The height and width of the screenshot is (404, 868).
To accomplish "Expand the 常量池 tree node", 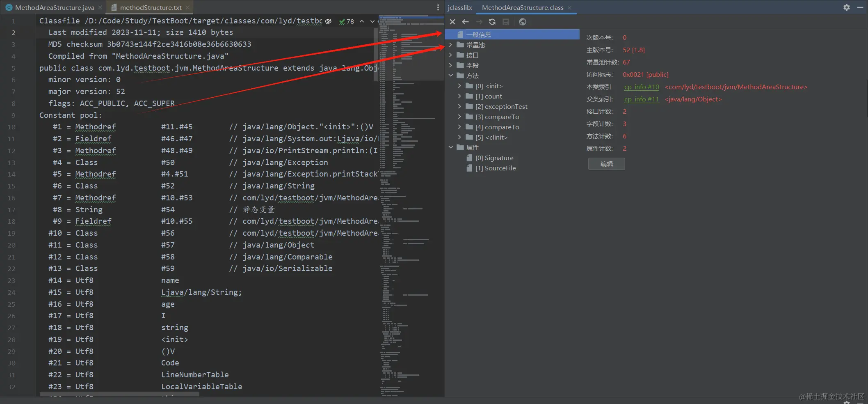I will pyautogui.click(x=450, y=45).
